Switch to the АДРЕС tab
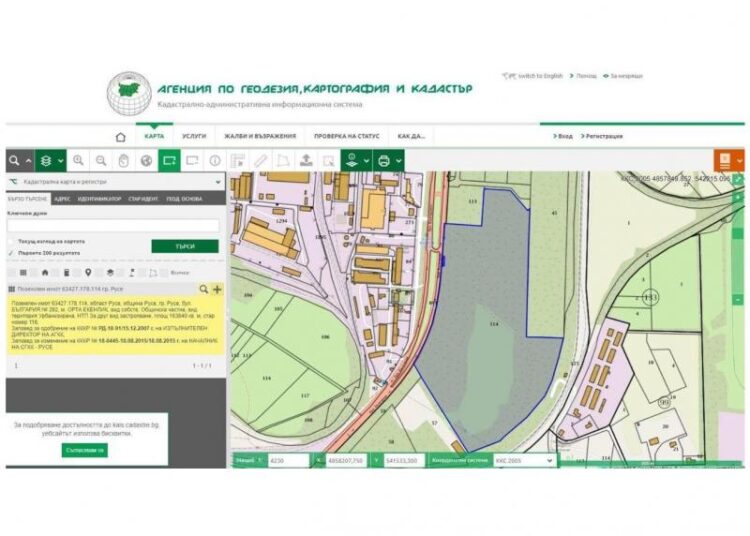750x536 pixels. click(62, 198)
